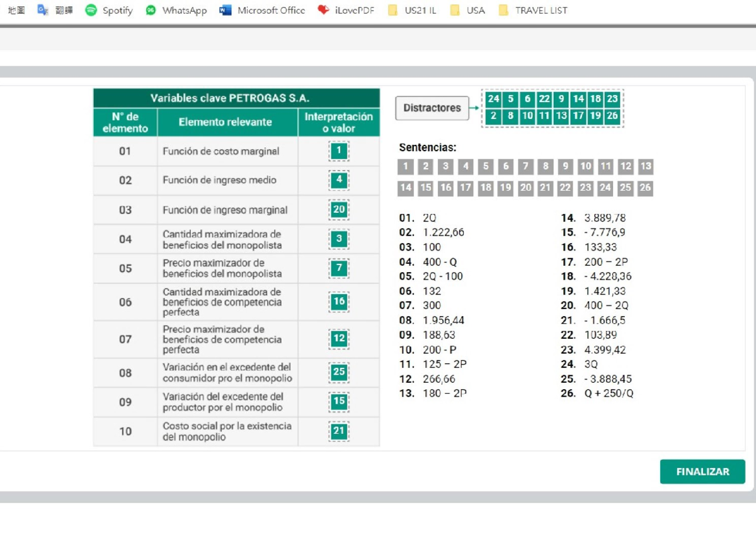Select green distractor tile 13
The width and height of the screenshot is (756, 534).
pyautogui.click(x=561, y=116)
